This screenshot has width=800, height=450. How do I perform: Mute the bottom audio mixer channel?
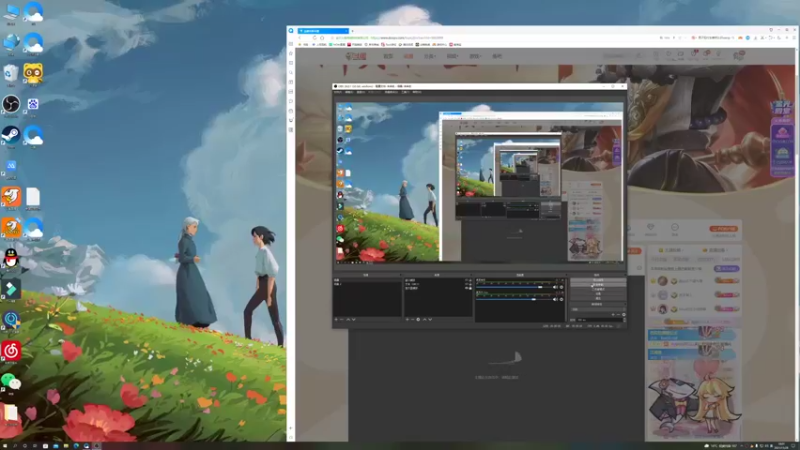556,299
